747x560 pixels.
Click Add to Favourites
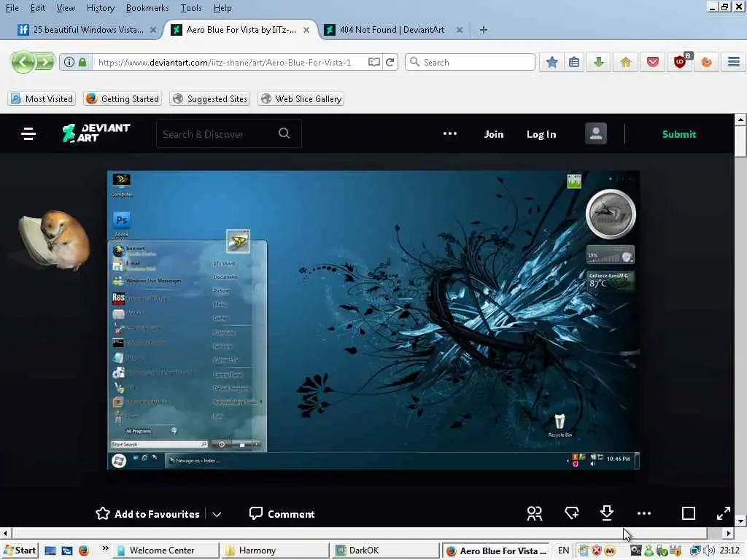pos(147,514)
